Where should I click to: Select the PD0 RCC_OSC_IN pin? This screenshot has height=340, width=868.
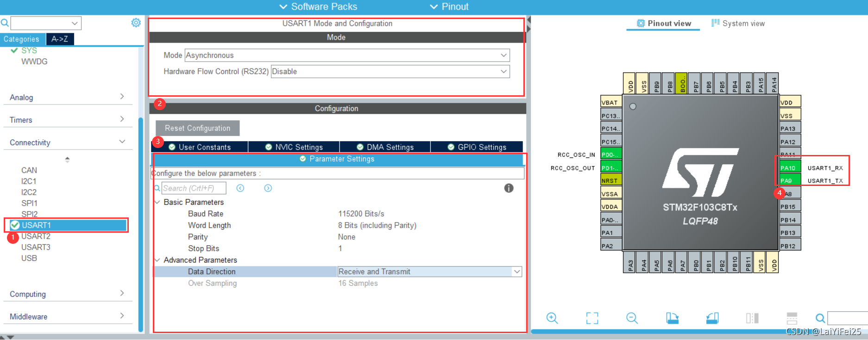[x=611, y=155]
